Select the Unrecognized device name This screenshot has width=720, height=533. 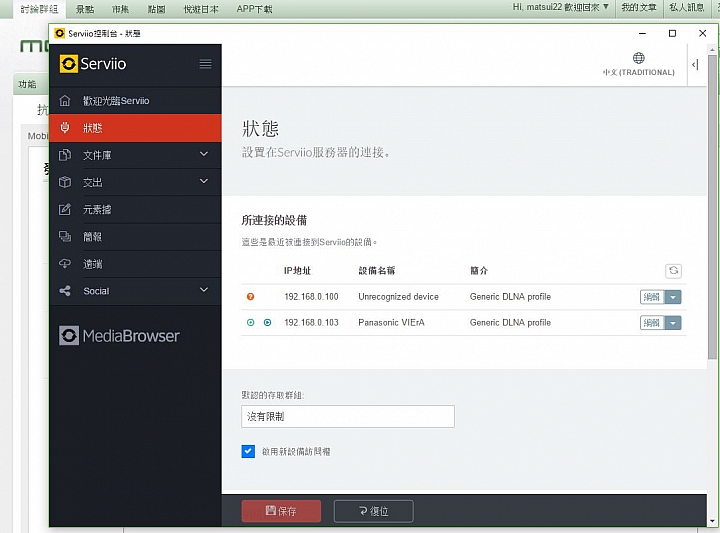point(398,297)
